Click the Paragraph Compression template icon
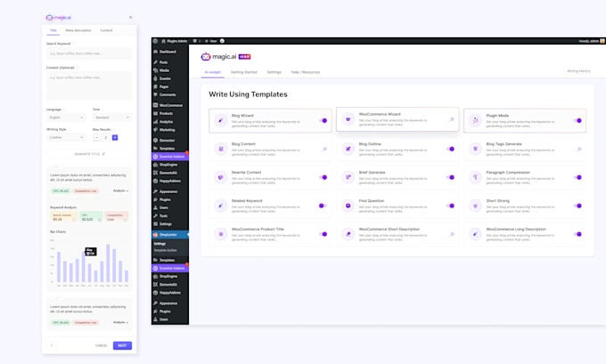Screen dimensions: 606x364 [475, 177]
